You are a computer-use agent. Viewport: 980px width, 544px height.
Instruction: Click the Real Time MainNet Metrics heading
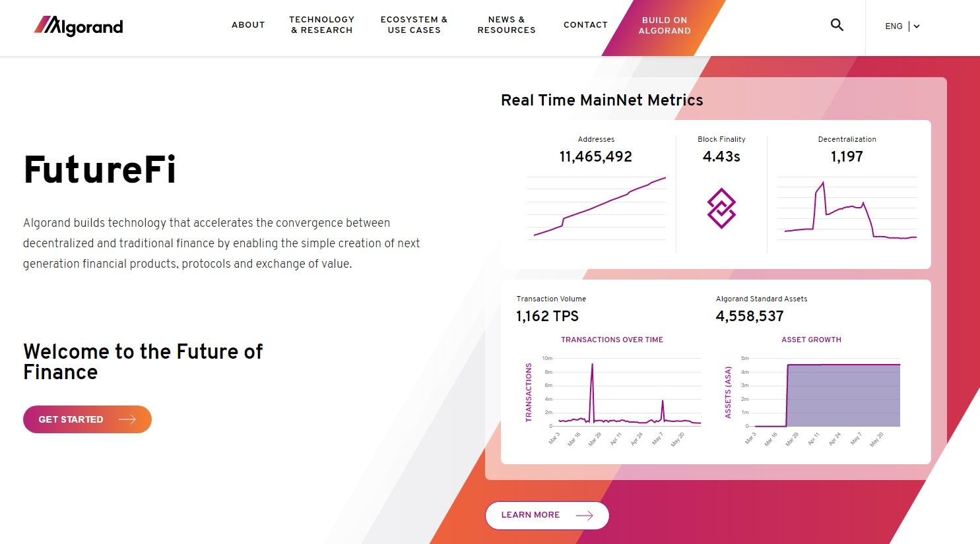tap(602, 100)
